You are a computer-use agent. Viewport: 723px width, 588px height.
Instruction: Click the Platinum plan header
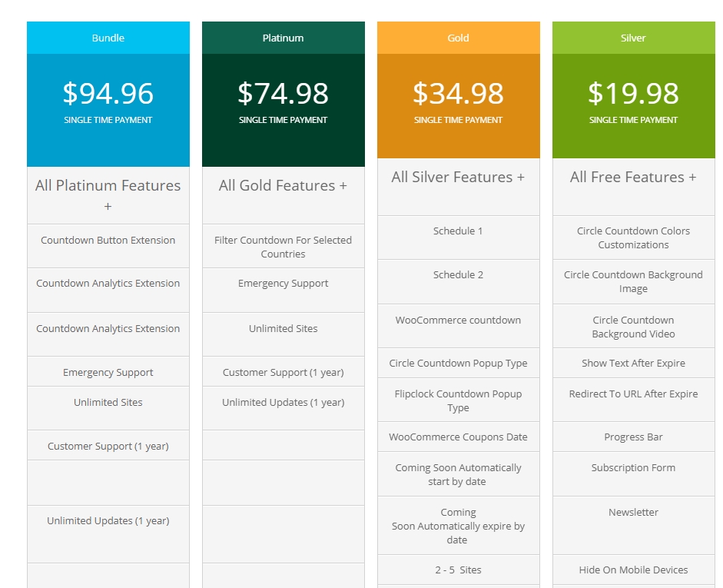[283, 38]
